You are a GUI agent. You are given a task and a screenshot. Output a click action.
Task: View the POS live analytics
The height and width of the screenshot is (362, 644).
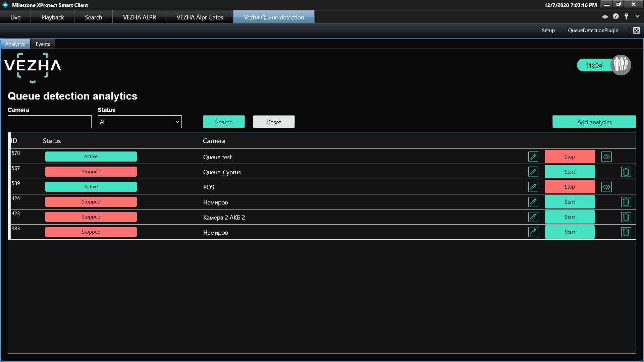point(606,187)
